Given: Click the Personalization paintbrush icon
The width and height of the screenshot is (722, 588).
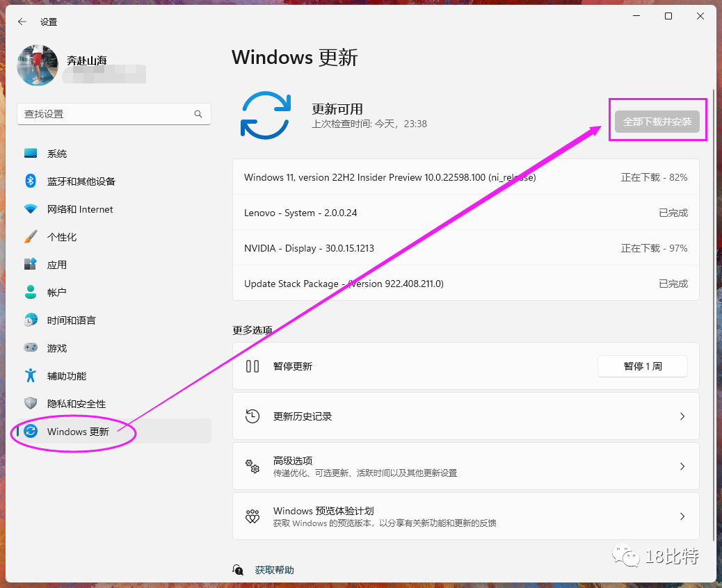Looking at the screenshot, I should pos(31,236).
